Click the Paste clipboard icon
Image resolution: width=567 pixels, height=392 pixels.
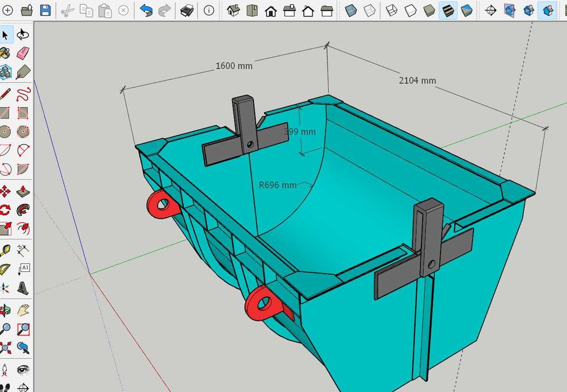coord(105,10)
